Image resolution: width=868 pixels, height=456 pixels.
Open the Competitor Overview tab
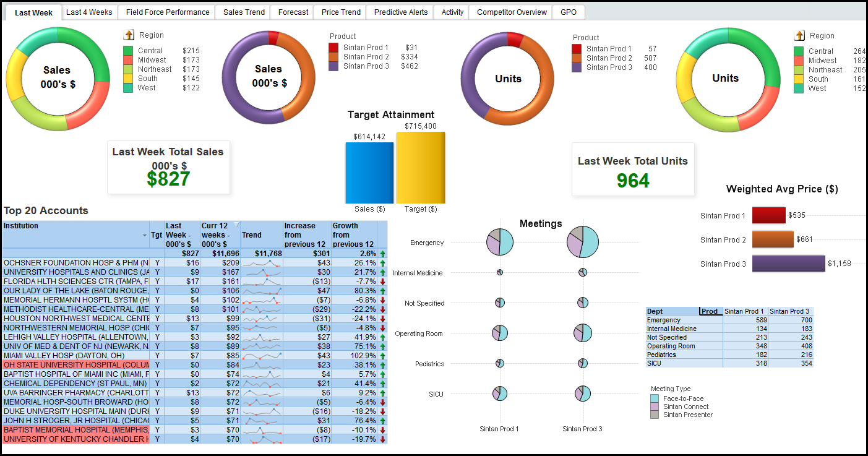click(512, 12)
